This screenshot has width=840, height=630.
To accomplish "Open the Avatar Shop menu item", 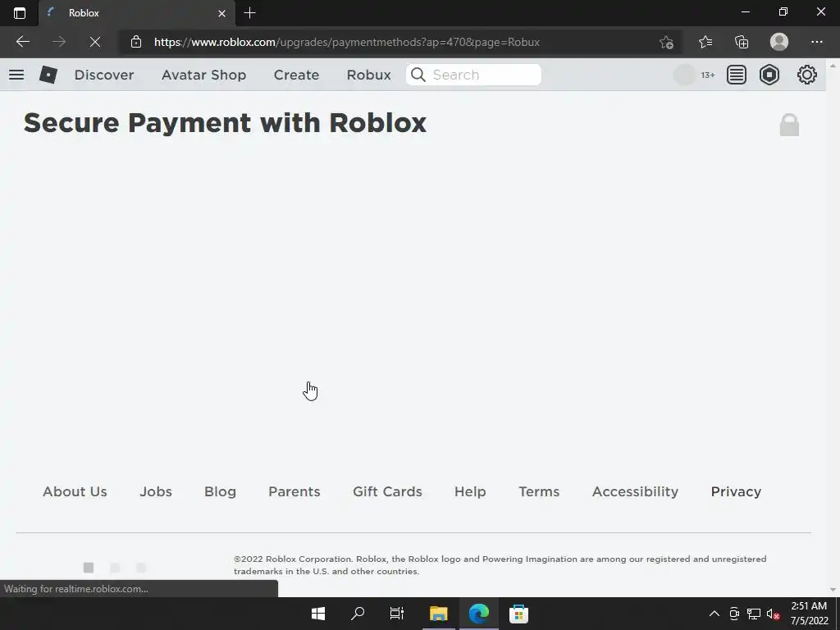I will pyautogui.click(x=203, y=75).
